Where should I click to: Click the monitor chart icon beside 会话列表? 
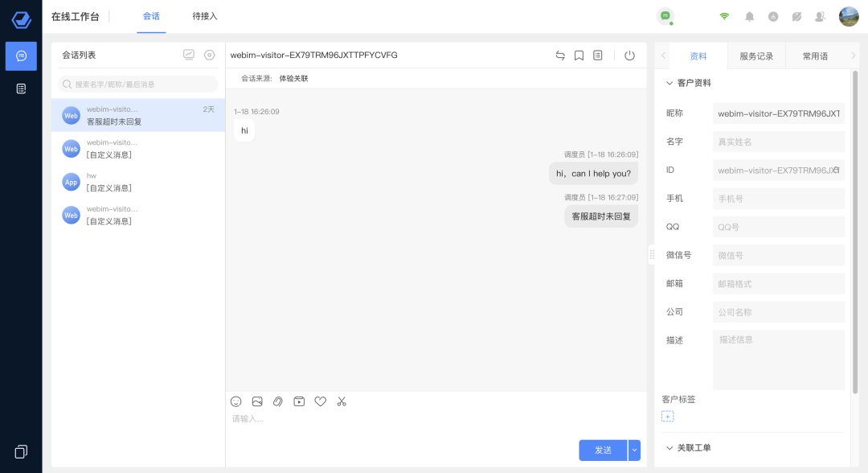(189, 55)
